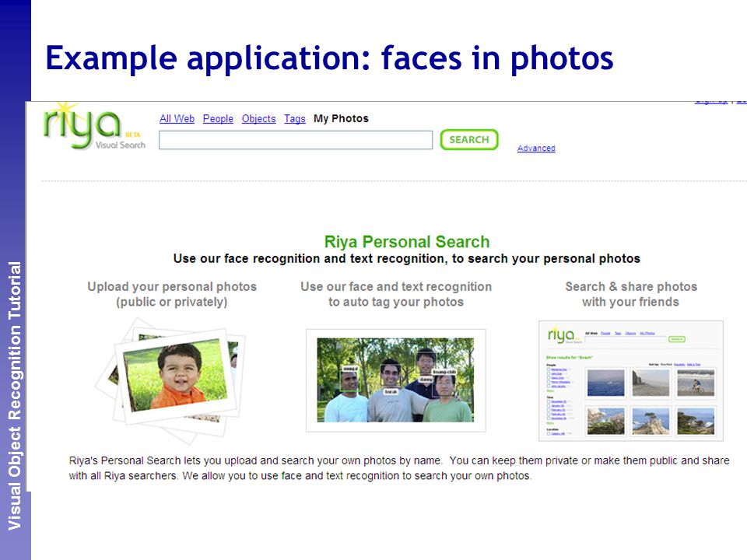Click the green SEARCH button
Image resolution: width=747 pixels, height=560 pixels.
coord(468,139)
